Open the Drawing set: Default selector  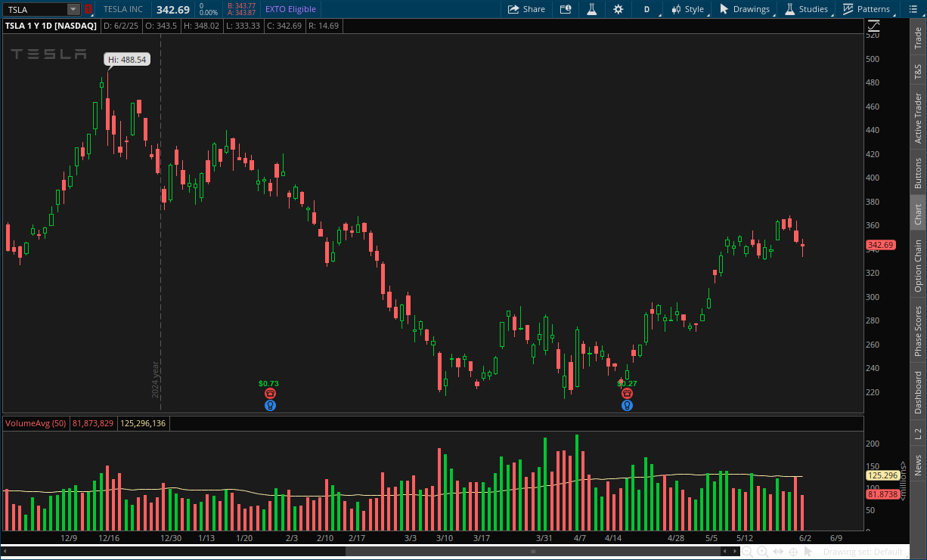pos(863,552)
